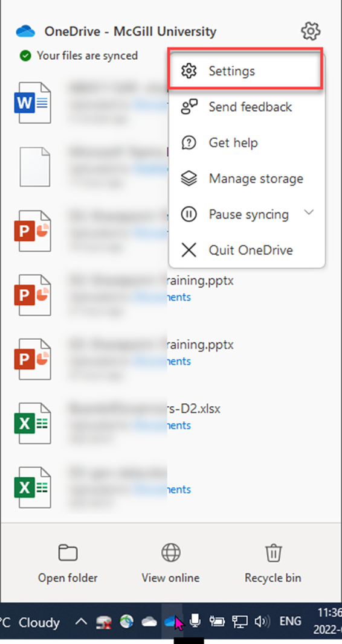Click the gear icon beside OneDrive title

pyautogui.click(x=311, y=31)
